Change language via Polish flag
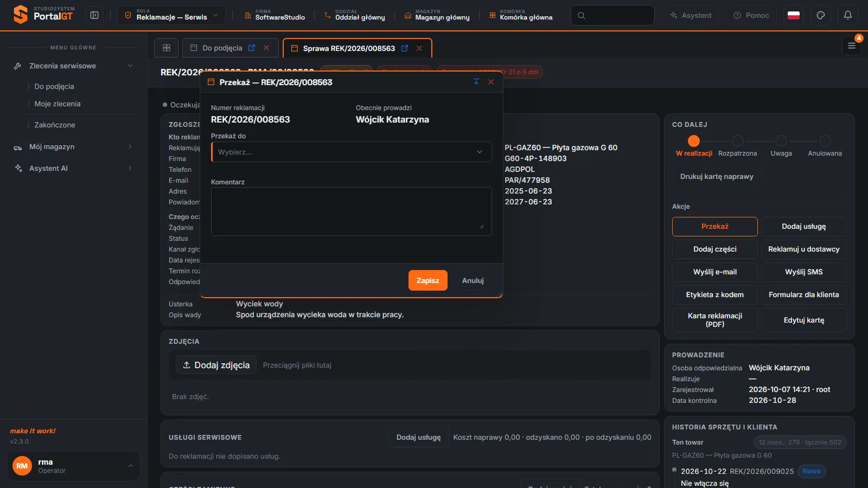The height and width of the screenshot is (488, 868). [x=794, y=15]
